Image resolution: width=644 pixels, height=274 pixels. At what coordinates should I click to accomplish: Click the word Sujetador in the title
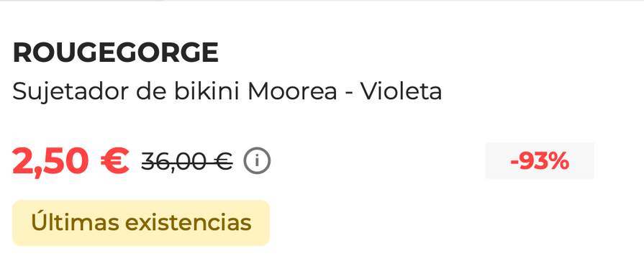[71, 93]
